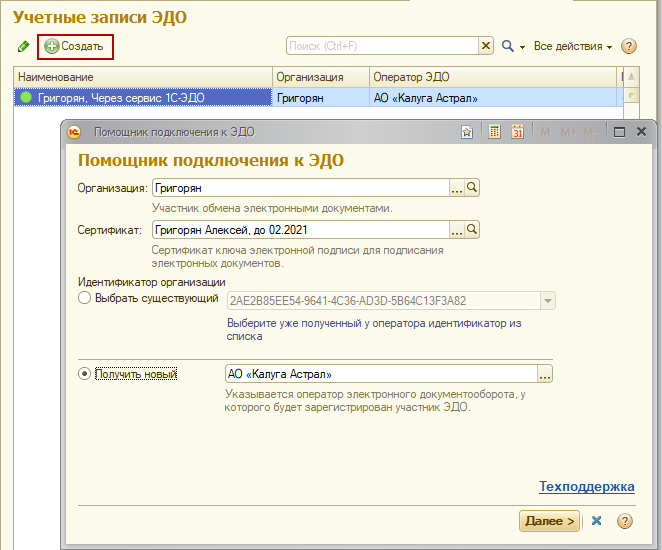Choose EDO operator via ellipsis button
This screenshot has width=662, height=550.
(545, 374)
